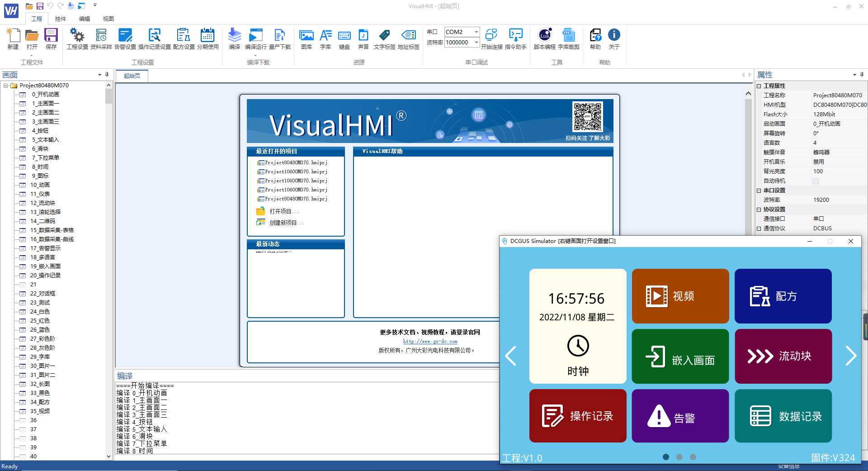The height and width of the screenshot is (471, 868).
Task: Select 20_操作记录 in the screen tree
Action: 45,276
